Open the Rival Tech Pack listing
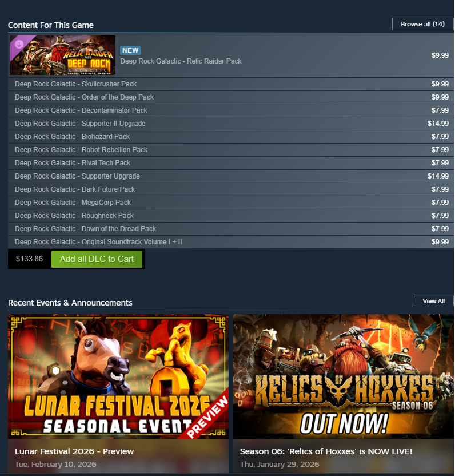 point(231,163)
